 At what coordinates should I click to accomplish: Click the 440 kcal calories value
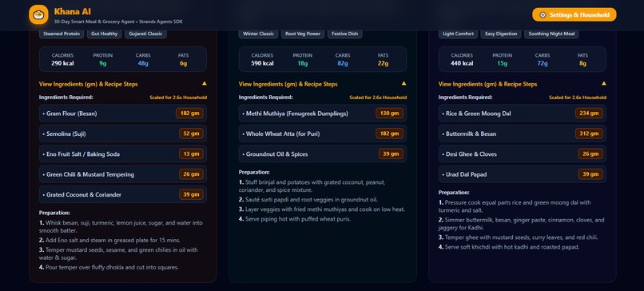(x=462, y=63)
